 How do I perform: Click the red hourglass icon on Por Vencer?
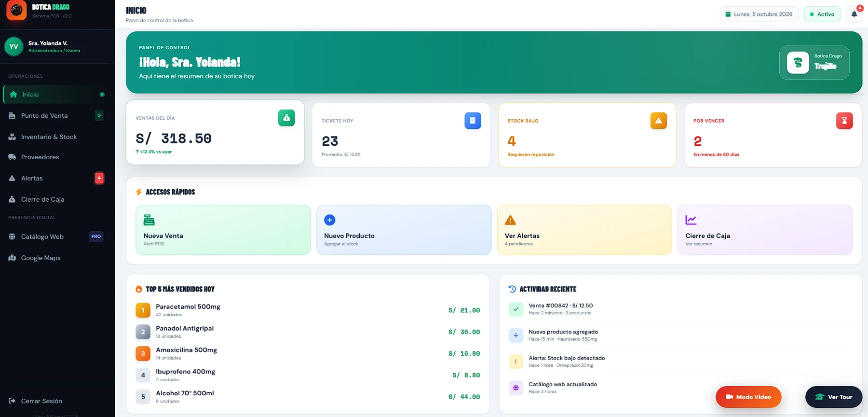[x=844, y=121]
